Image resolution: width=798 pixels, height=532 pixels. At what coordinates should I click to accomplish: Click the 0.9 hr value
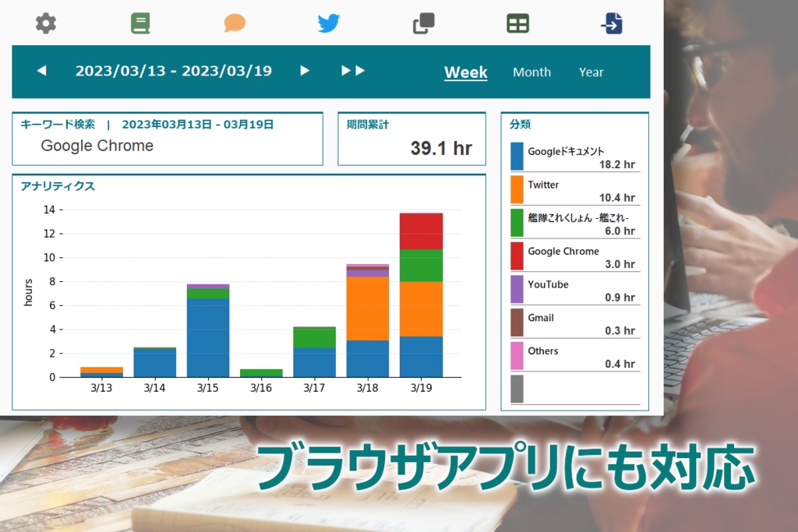point(620,298)
